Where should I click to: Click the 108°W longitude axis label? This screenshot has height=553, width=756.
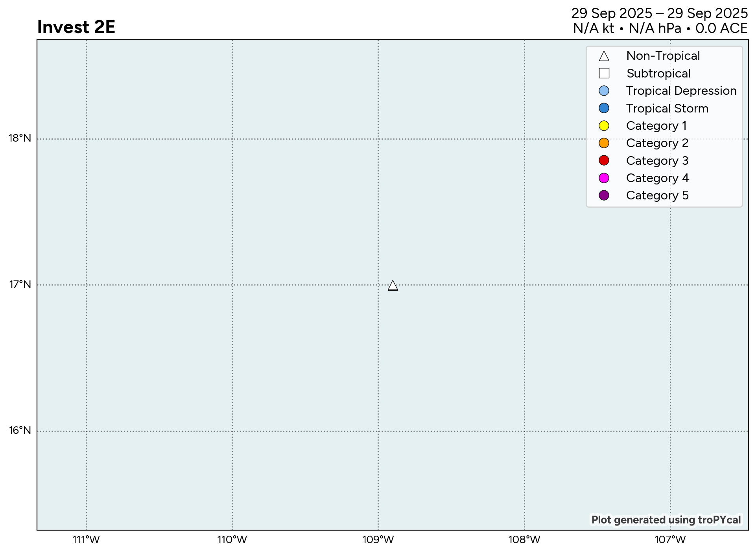tap(524, 540)
